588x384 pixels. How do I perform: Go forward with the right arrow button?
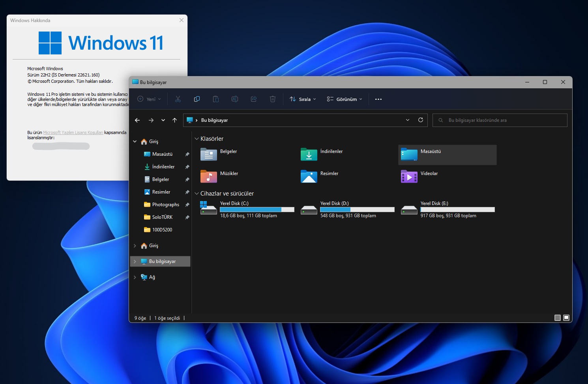151,120
